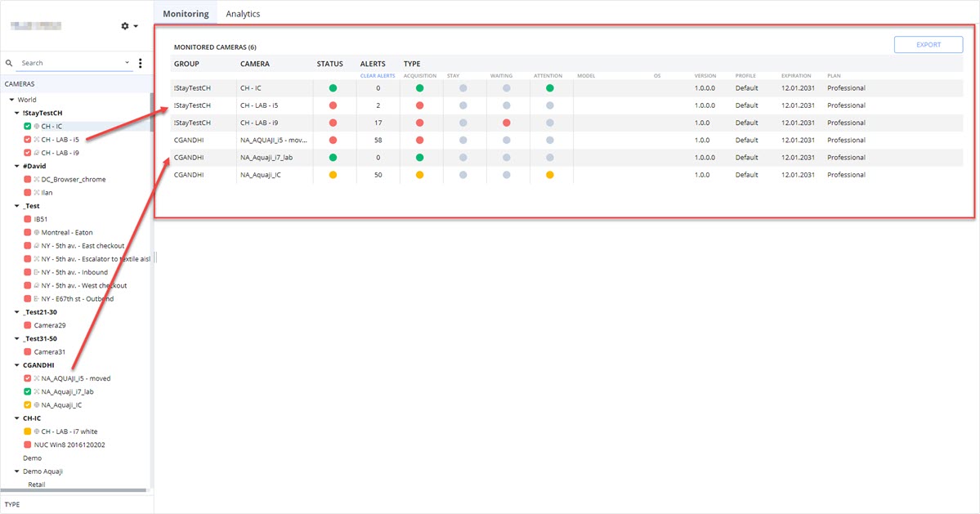Viewport: 980px width, 514px height.
Task: Click the tree vertical scrollbar thumb
Action: pos(151,113)
